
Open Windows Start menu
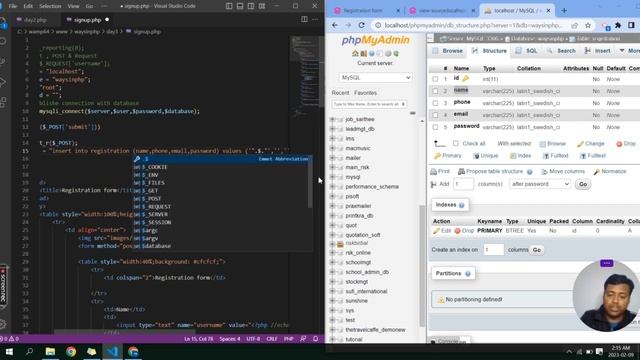point(9,351)
